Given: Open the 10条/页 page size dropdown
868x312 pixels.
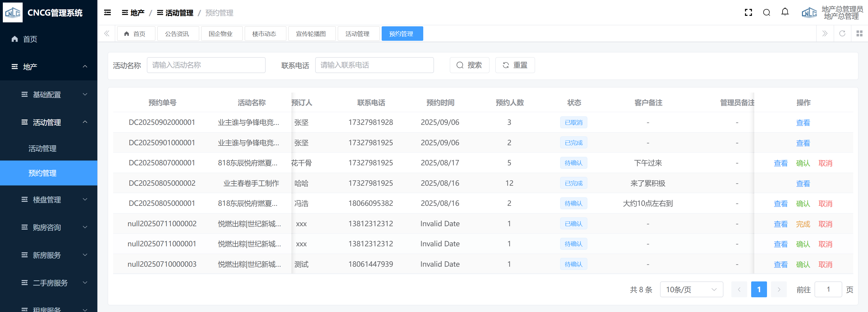Looking at the screenshot, I should tap(691, 289).
